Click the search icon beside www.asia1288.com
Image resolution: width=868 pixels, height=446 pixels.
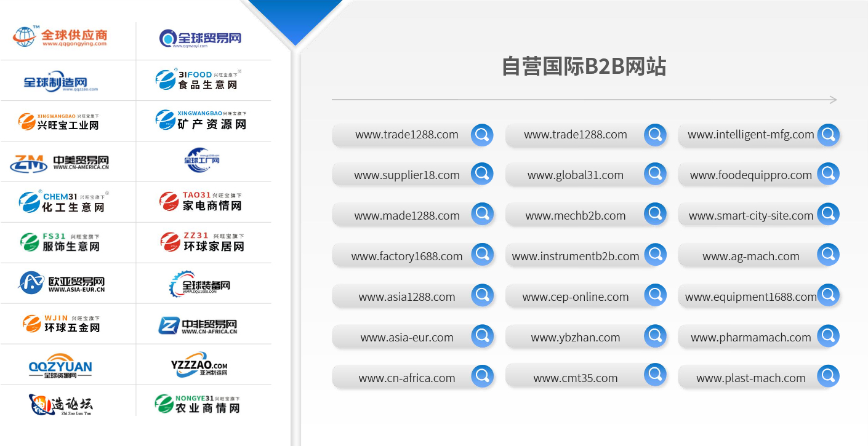[x=482, y=296]
